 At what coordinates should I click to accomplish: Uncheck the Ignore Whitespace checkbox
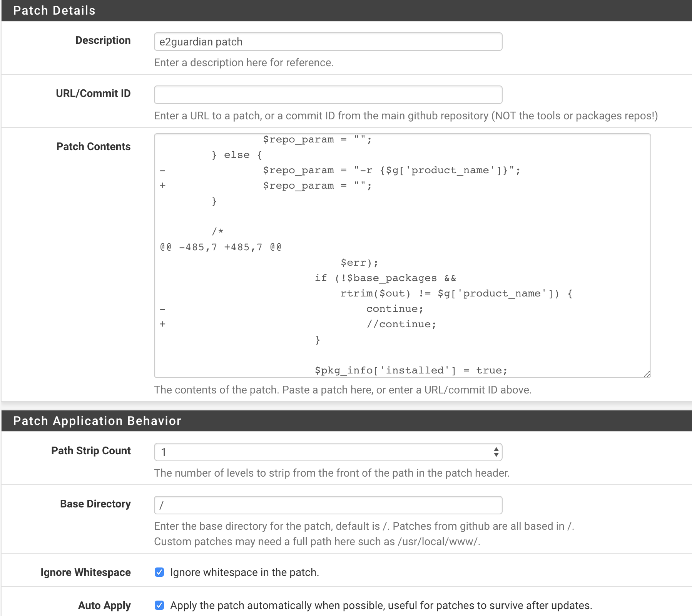(x=159, y=572)
